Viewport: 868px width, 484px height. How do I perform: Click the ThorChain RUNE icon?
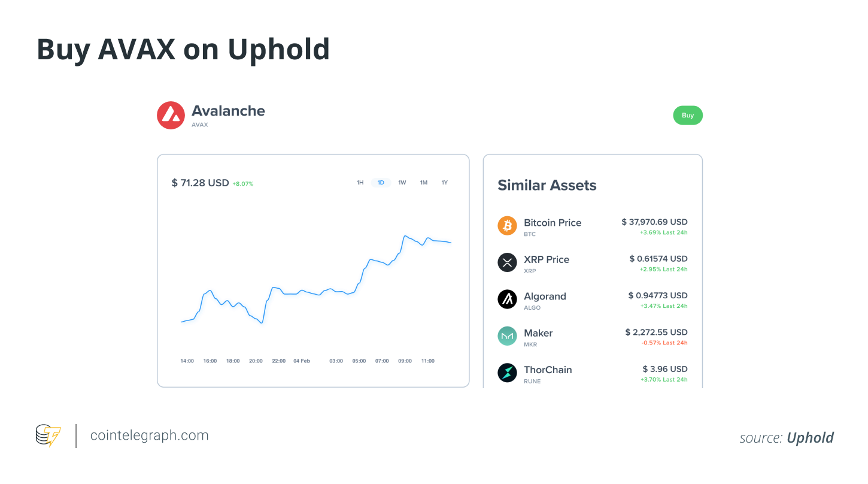507,373
